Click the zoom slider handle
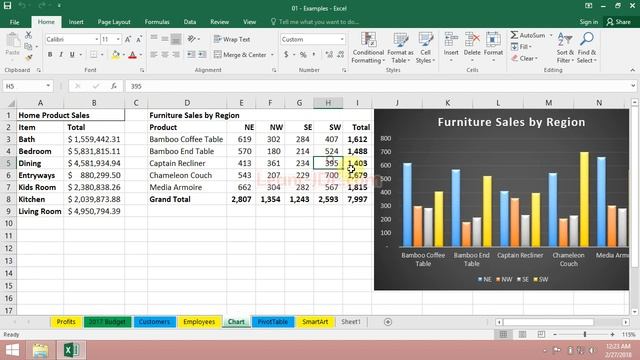This screenshot has height=360, width=640. [x=585, y=334]
